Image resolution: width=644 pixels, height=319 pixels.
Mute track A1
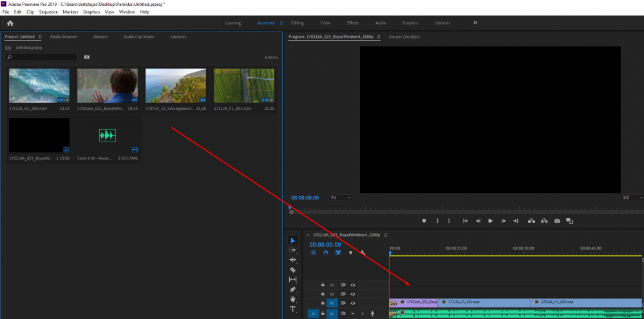tap(352, 314)
